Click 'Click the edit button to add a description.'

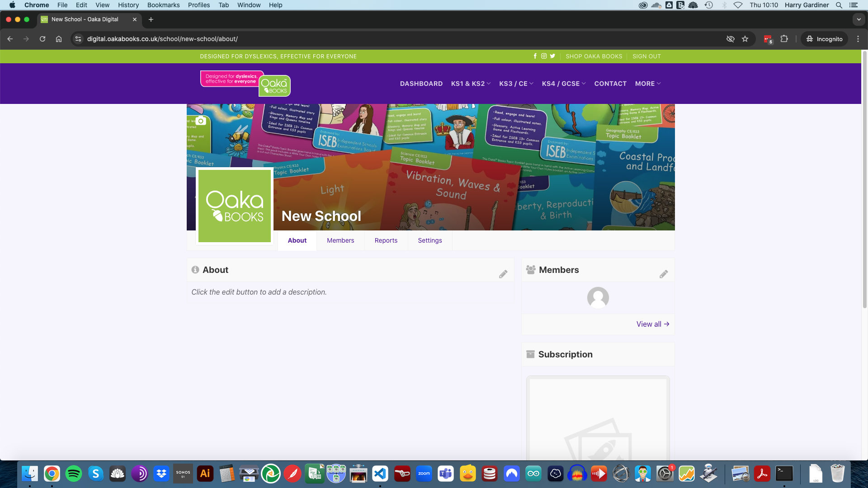point(259,292)
